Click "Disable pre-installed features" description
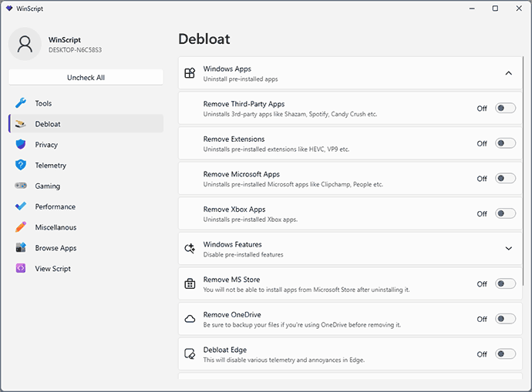Image resolution: width=532 pixels, height=392 pixels. tap(243, 254)
